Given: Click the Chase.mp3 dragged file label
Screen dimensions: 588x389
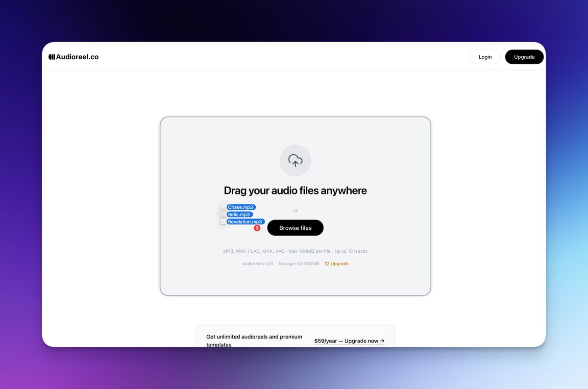Looking at the screenshot, I should pos(241,207).
